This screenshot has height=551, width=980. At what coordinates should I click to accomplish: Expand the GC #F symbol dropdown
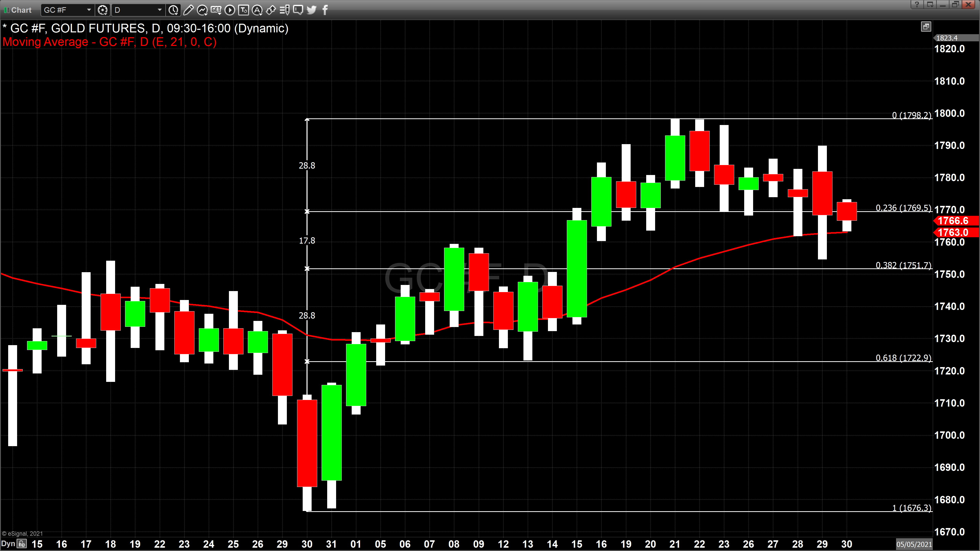point(89,10)
